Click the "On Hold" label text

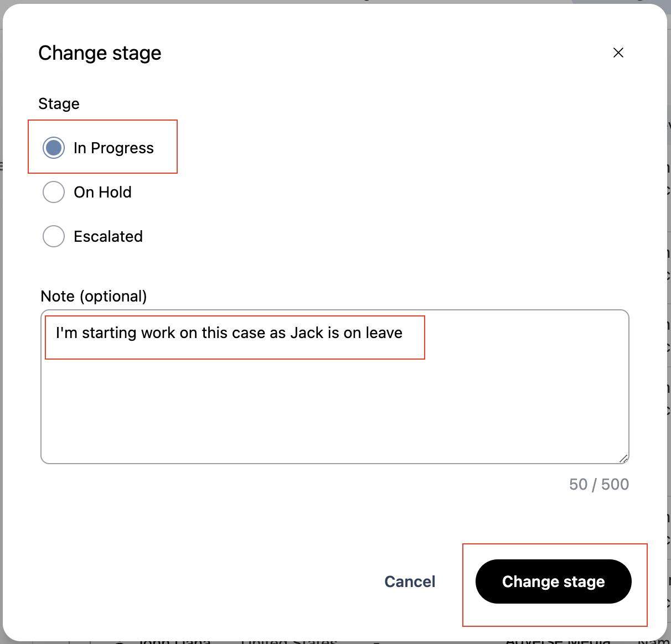pyautogui.click(x=102, y=193)
